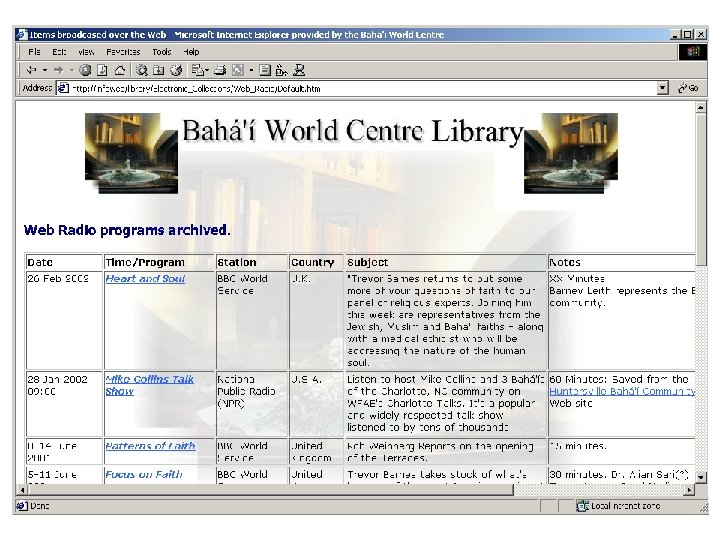Click the vertical scrollbar thumb
The width and height of the screenshot is (720, 540).
pos(700,189)
